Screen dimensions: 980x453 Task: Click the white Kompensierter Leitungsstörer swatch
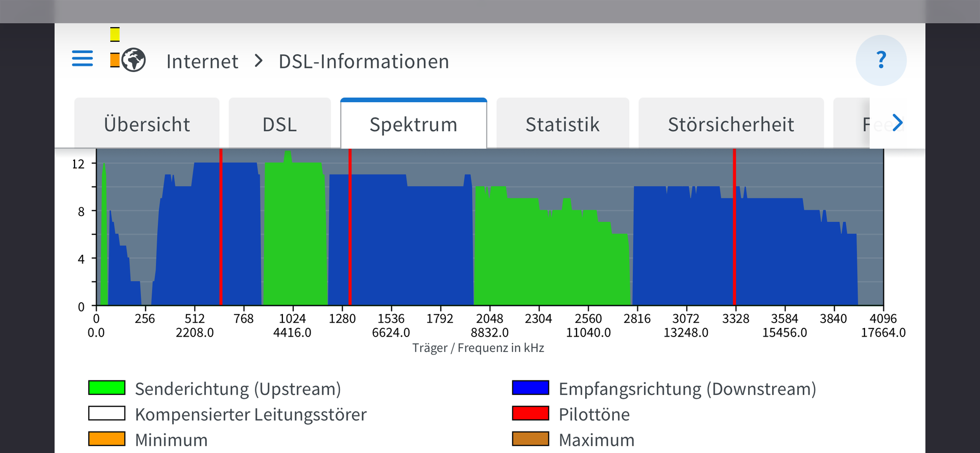(x=107, y=413)
